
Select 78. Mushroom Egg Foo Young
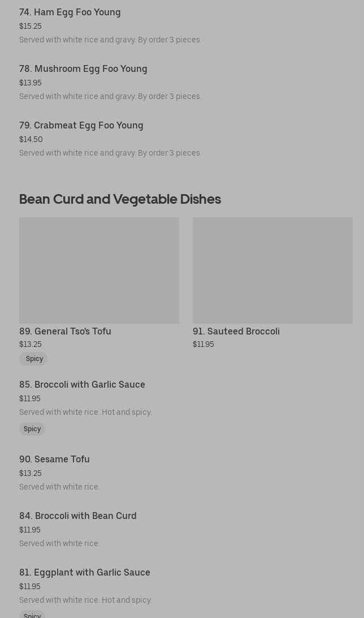83,68
